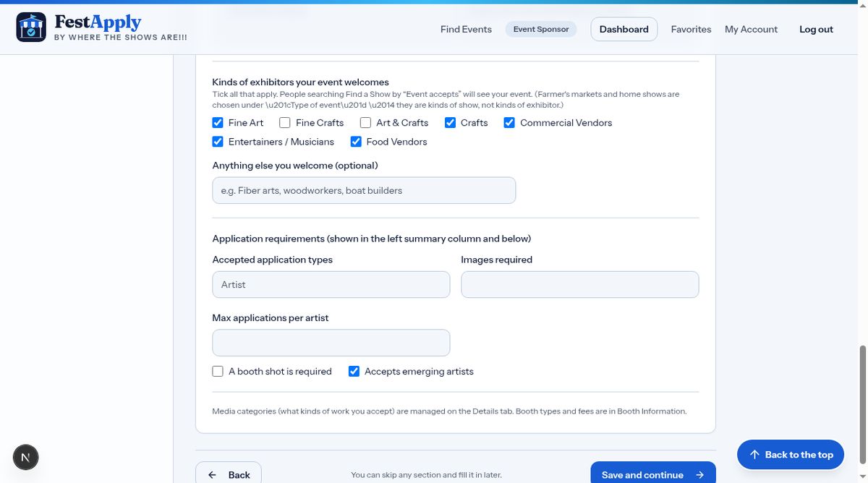Image resolution: width=868 pixels, height=483 pixels.
Task: Toggle Accepts emerging artists checkbox
Action: pyautogui.click(x=354, y=372)
